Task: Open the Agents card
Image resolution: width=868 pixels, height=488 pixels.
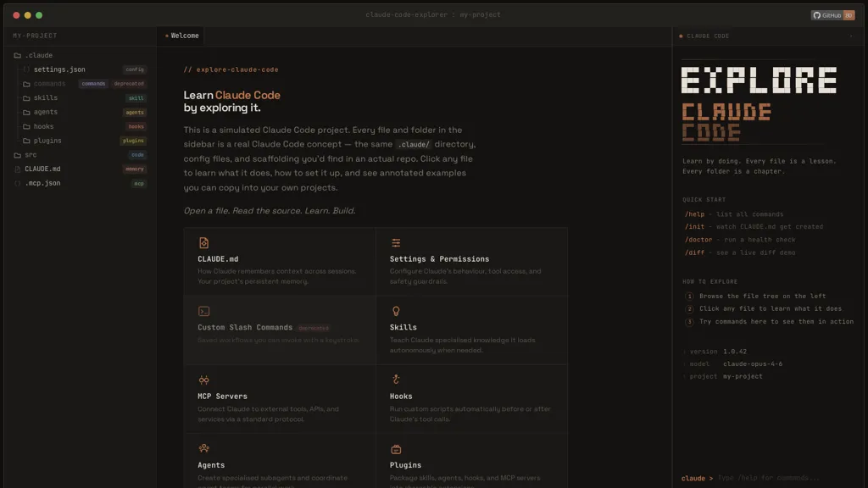Action: click(280, 461)
